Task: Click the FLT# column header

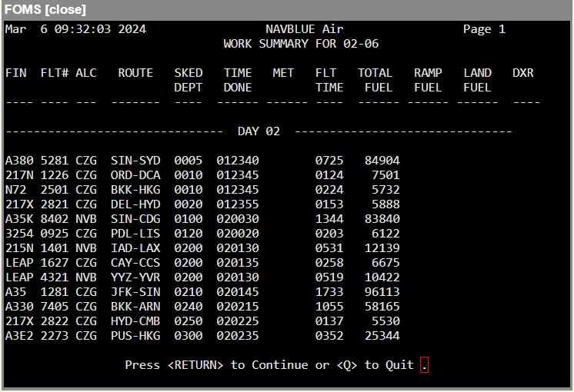Action: [54, 73]
